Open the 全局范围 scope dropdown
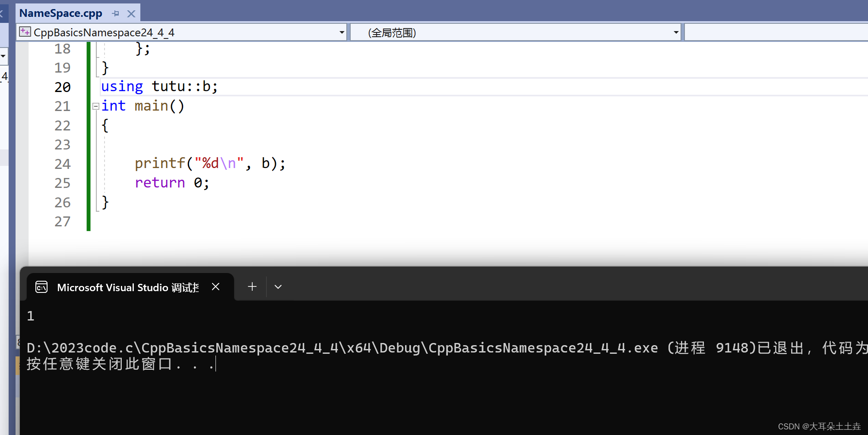This screenshot has height=435, width=868. click(x=676, y=32)
